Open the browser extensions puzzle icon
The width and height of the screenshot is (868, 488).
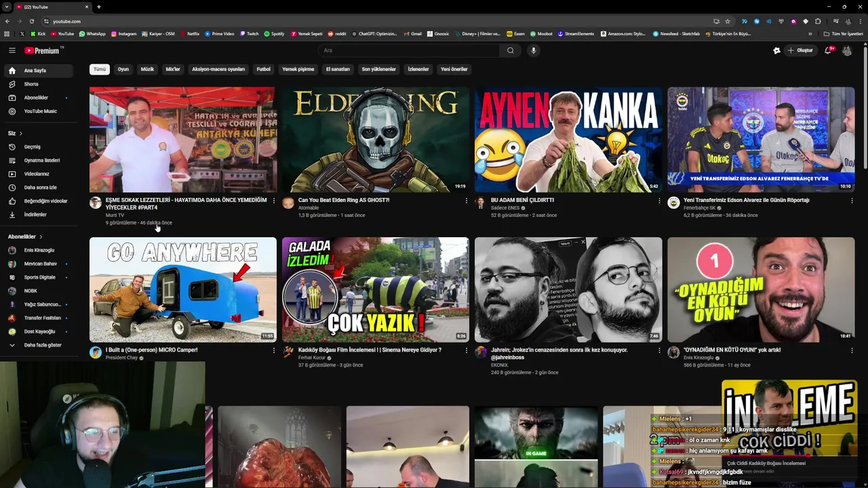click(818, 21)
